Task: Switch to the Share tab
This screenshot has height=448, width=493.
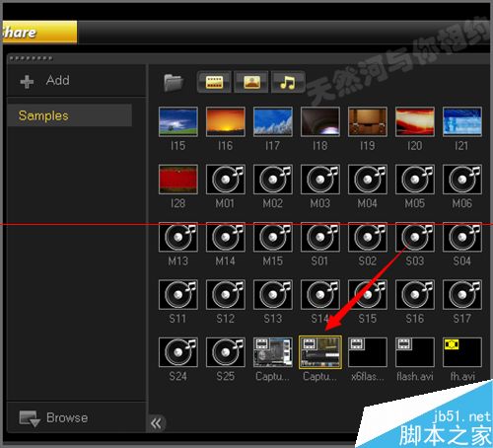Action: point(39,33)
